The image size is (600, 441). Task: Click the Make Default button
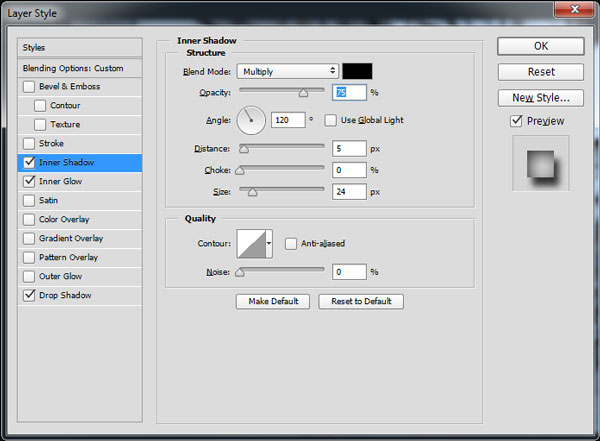(273, 302)
